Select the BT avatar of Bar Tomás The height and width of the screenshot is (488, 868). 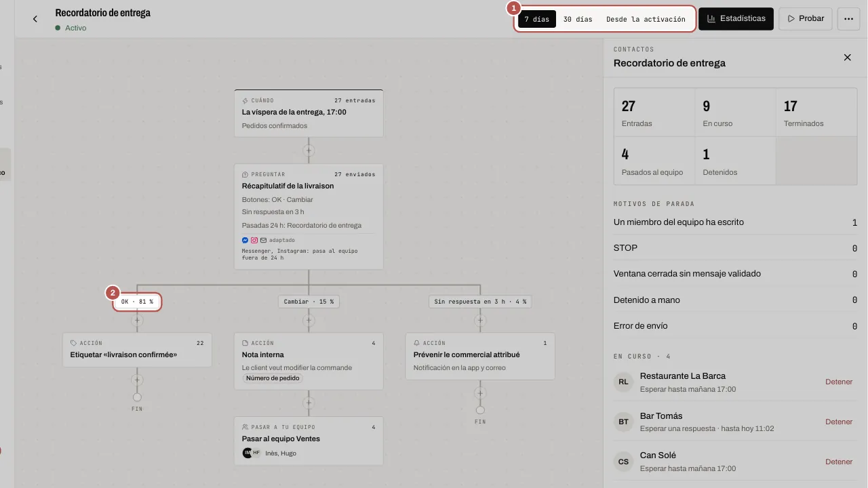623,422
